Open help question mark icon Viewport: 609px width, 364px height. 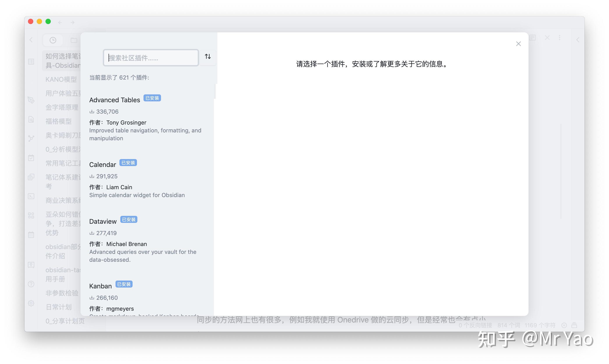point(31,284)
